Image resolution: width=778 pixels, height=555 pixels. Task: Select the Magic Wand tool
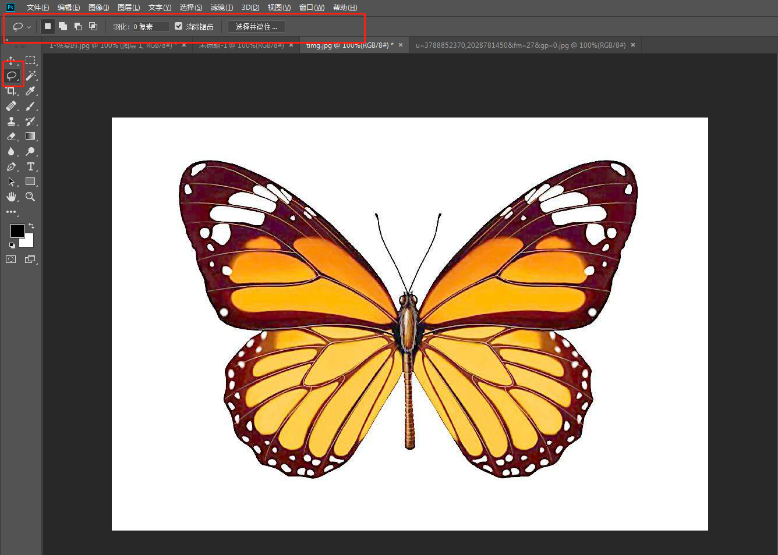pos(31,75)
